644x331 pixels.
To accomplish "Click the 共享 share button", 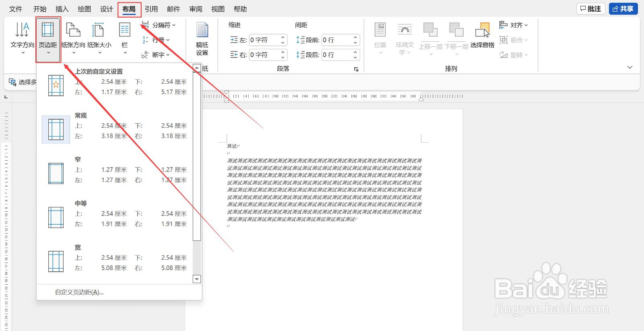I will tap(623, 9).
